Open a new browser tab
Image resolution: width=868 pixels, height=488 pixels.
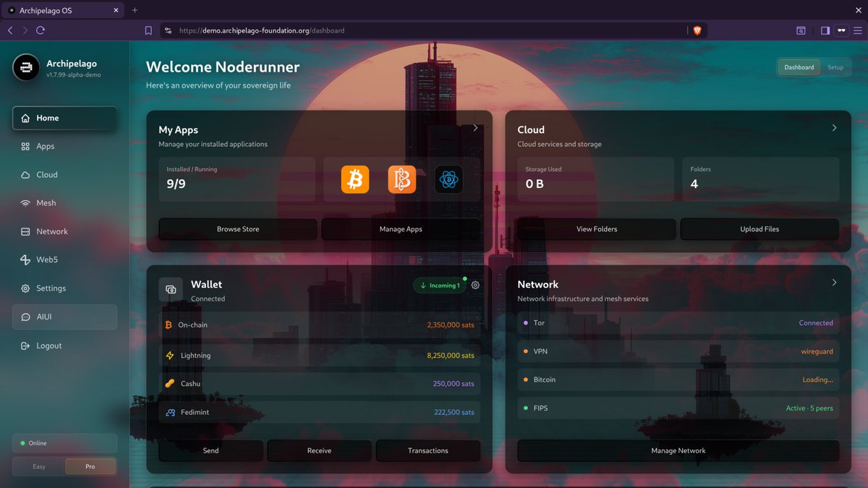point(135,10)
